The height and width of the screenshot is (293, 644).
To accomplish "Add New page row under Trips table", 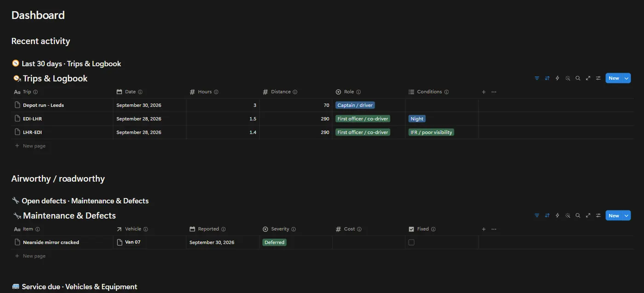I will (30, 146).
